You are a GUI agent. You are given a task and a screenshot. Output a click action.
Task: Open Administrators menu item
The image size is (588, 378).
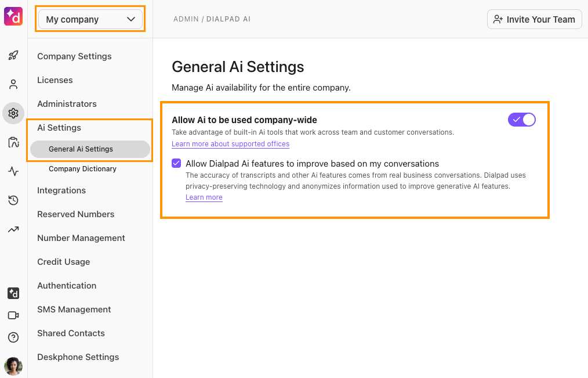coord(67,104)
